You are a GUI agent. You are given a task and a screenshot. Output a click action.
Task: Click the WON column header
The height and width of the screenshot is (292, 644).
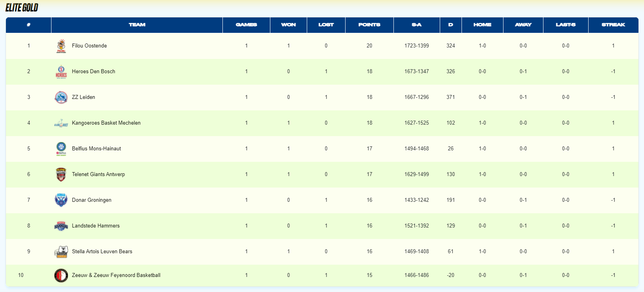(x=289, y=25)
